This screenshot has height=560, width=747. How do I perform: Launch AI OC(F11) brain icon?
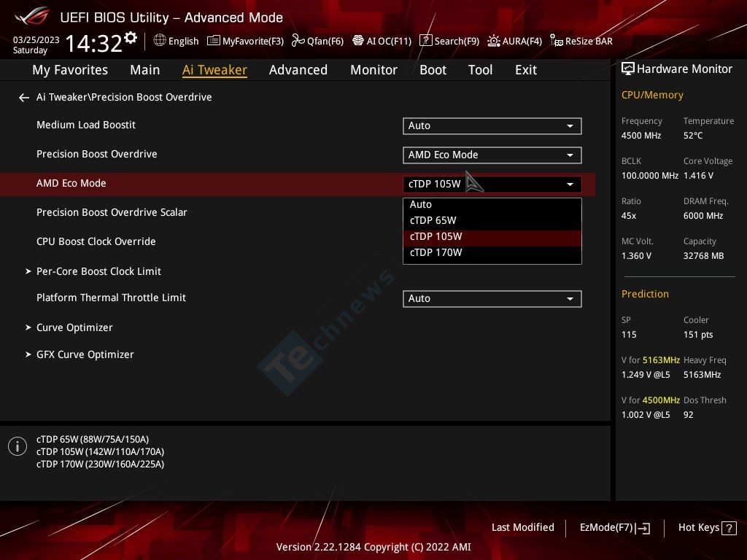pos(357,41)
